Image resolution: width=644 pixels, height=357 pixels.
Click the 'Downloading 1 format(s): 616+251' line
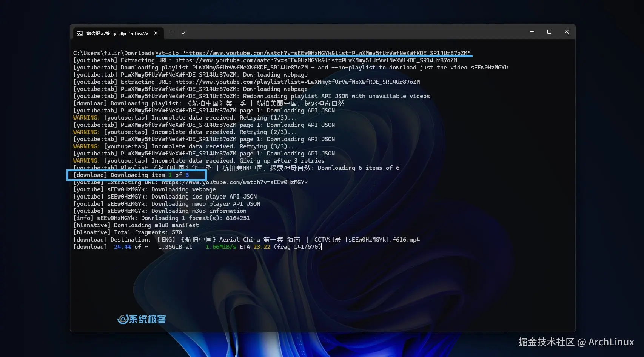(x=162, y=218)
